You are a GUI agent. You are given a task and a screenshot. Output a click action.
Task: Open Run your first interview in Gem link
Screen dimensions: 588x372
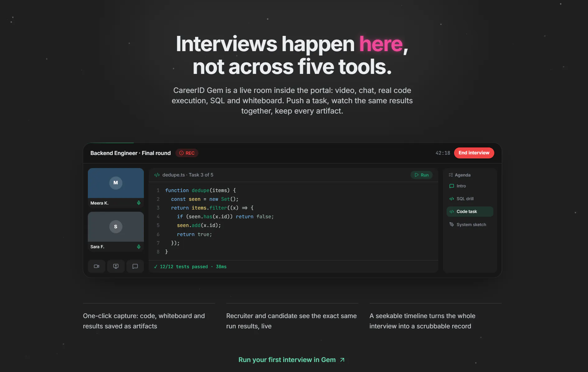[292, 360]
